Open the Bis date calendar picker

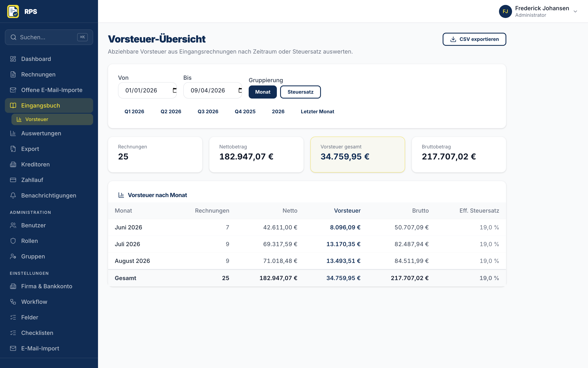coord(240,90)
